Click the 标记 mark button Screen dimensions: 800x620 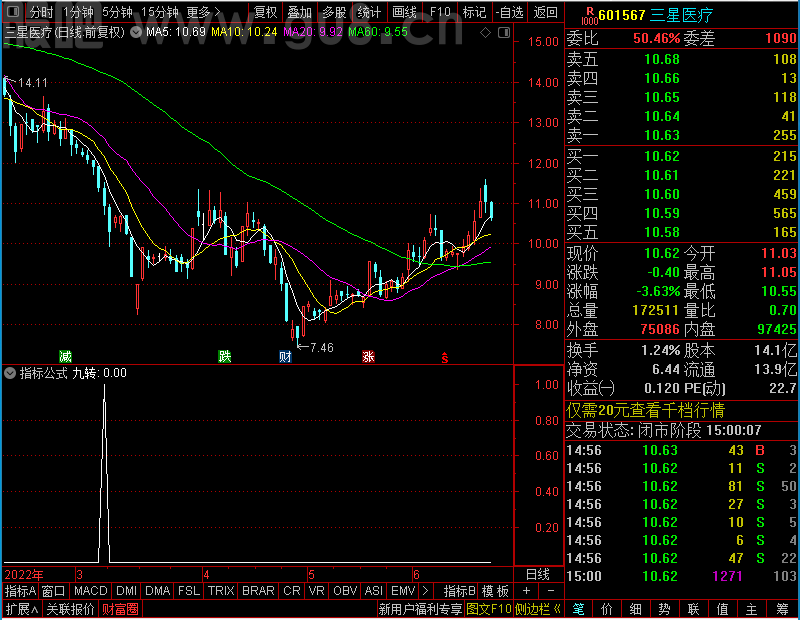(474, 12)
